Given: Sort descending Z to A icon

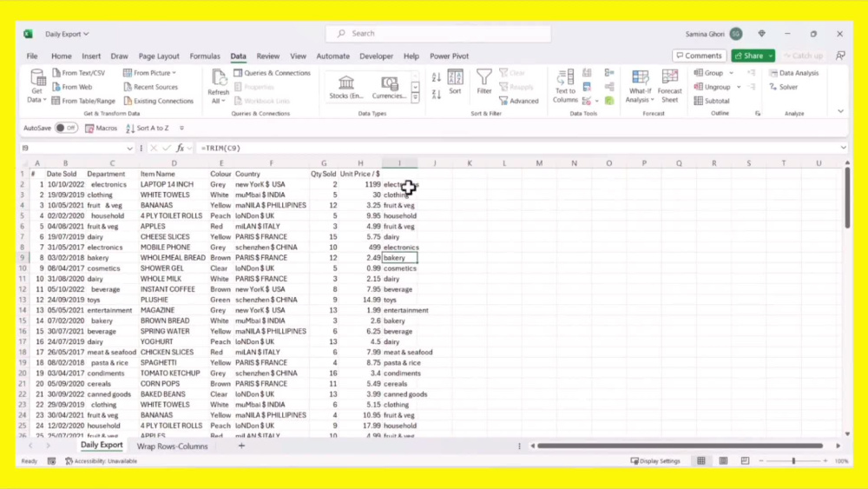Looking at the screenshot, I should click(x=437, y=95).
